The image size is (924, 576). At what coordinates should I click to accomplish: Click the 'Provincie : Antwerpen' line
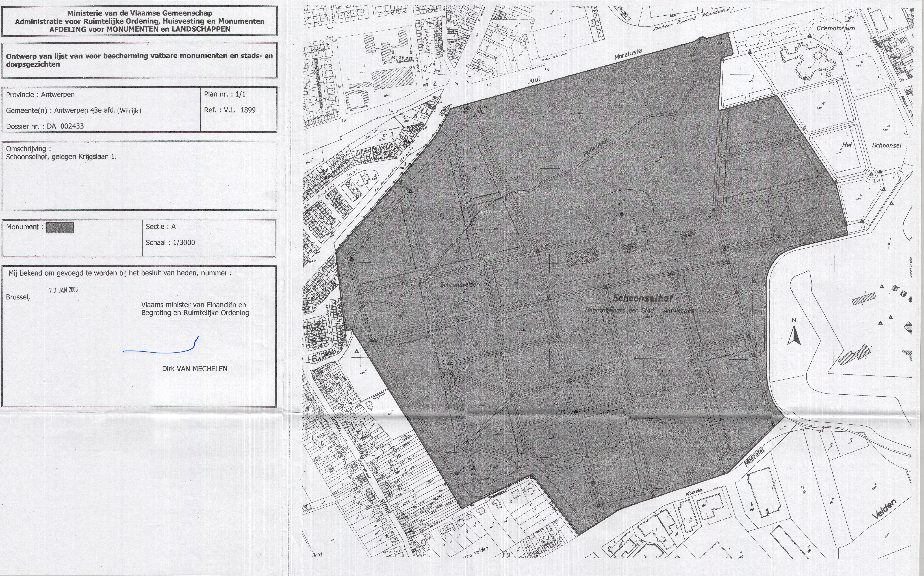click(40, 94)
